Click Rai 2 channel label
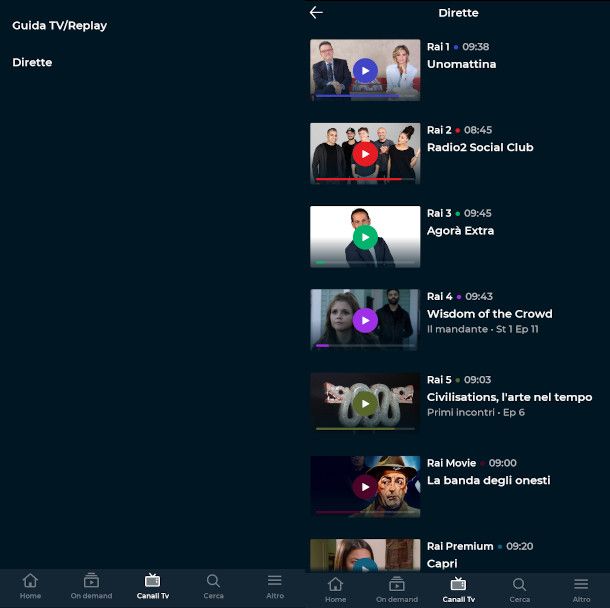 click(x=439, y=130)
